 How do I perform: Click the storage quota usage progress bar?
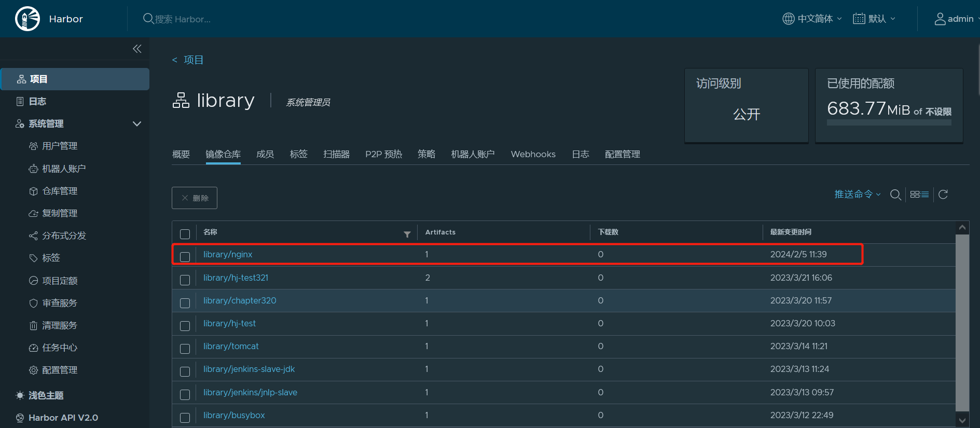point(889,123)
